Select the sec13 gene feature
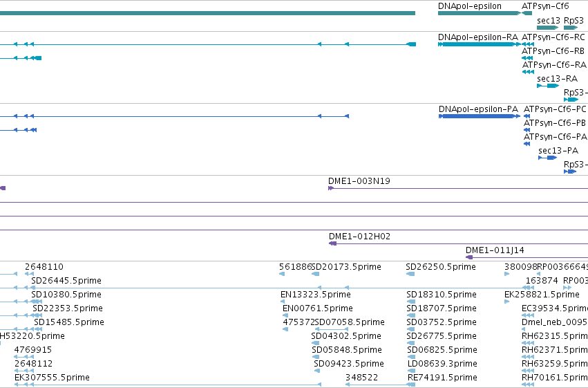 click(548, 28)
